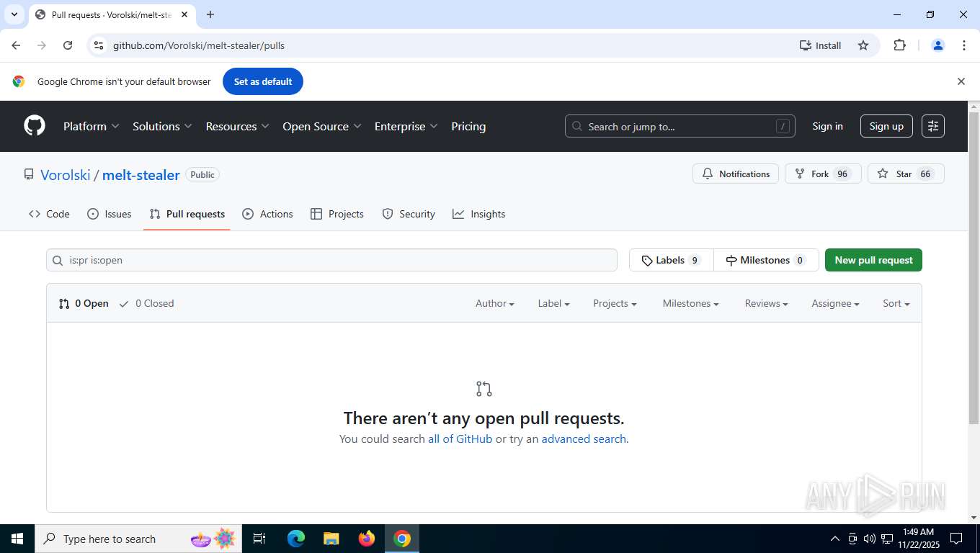Screen dimensions: 980x553
Task: Open Windows Start menu
Action: click(17, 539)
